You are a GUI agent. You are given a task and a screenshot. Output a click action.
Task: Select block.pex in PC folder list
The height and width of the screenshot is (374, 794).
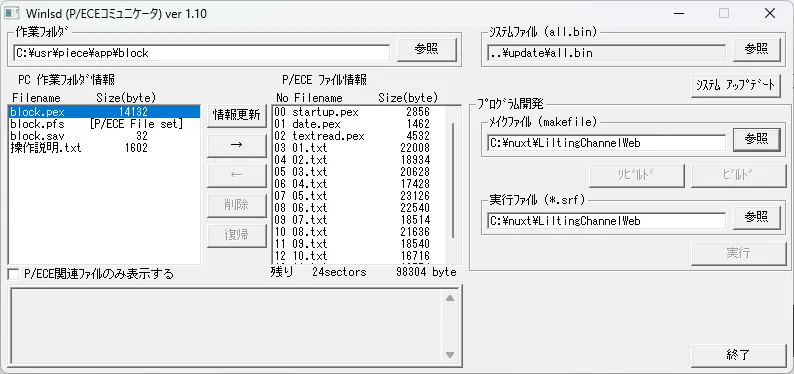(x=104, y=112)
